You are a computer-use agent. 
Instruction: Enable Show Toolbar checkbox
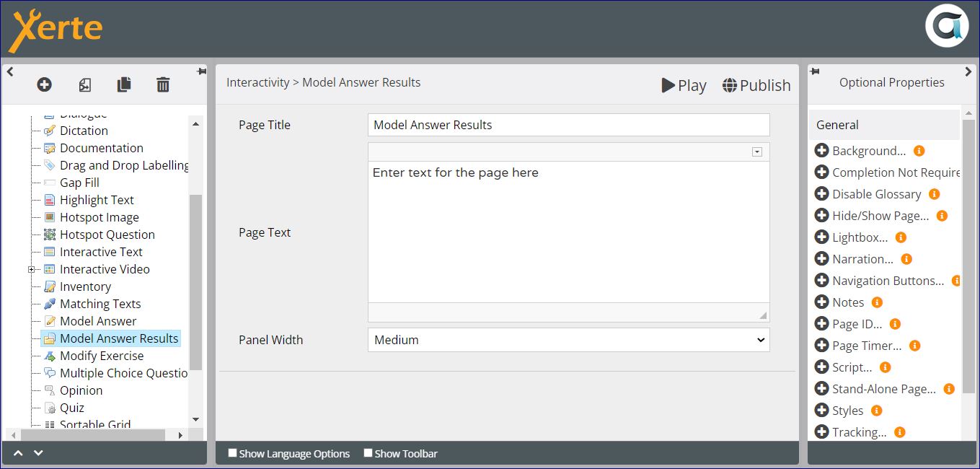click(368, 453)
